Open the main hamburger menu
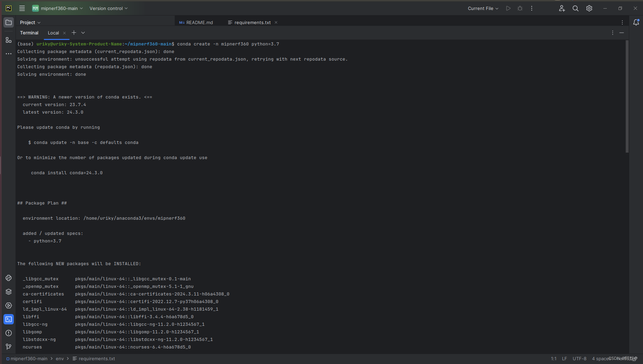This screenshot has width=643, height=364. click(22, 8)
